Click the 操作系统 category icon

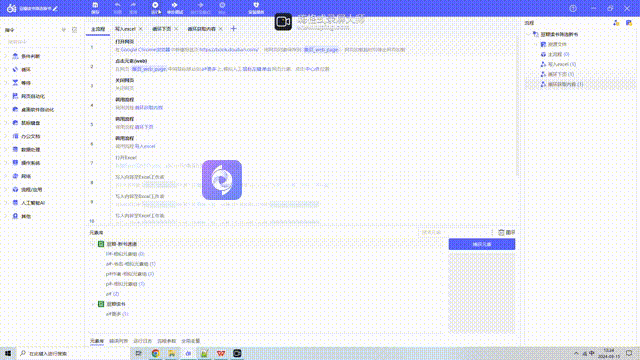15,162
